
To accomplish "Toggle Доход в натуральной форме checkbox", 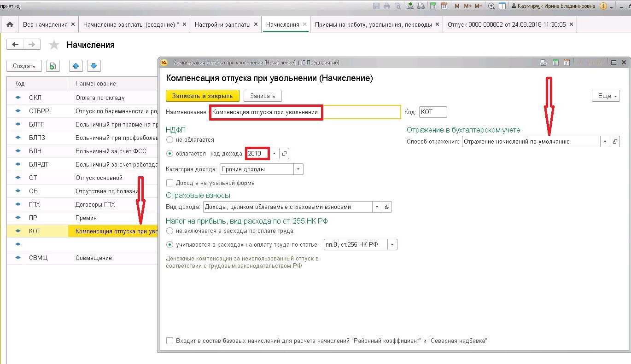I will coord(170,183).
